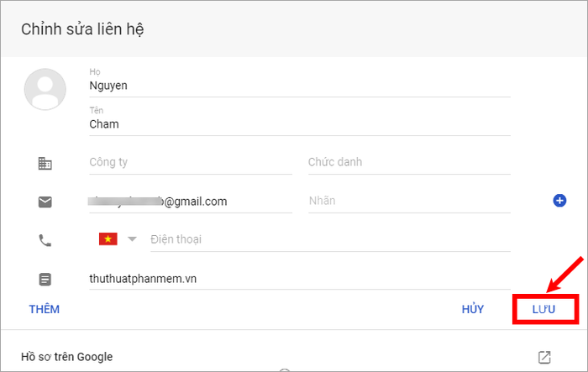The height and width of the screenshot is (372, 588).
Task: Click THÊM to show more fields
Action: point(45,309)
